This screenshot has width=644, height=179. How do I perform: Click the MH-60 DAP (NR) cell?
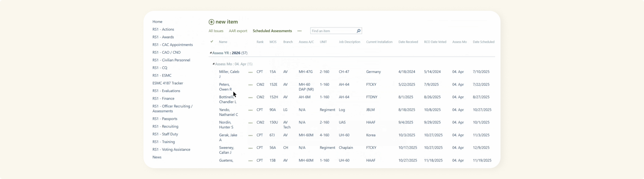(x=306, y=87)
